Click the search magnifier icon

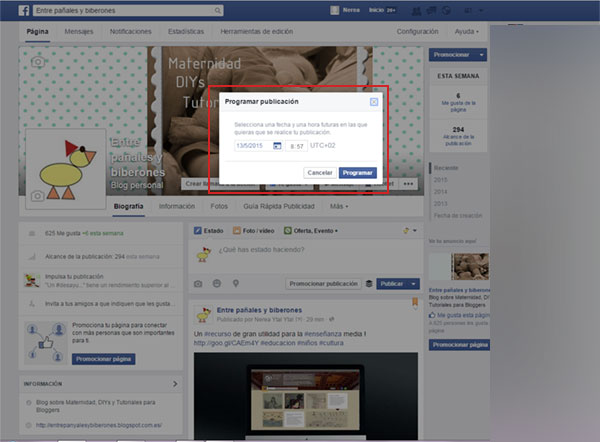click(x=217, y=10)
